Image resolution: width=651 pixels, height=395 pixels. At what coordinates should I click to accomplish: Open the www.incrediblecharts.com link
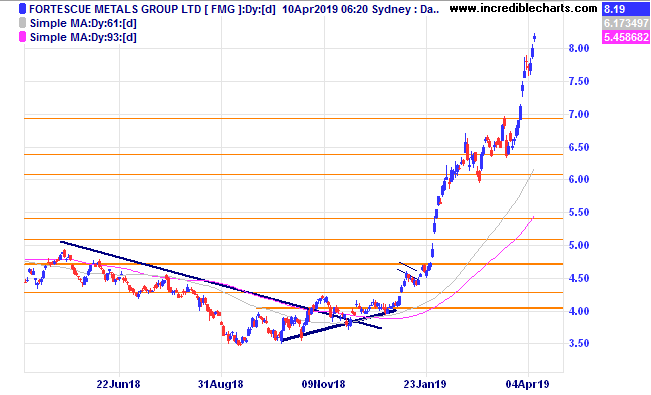[x=524, y=8]
